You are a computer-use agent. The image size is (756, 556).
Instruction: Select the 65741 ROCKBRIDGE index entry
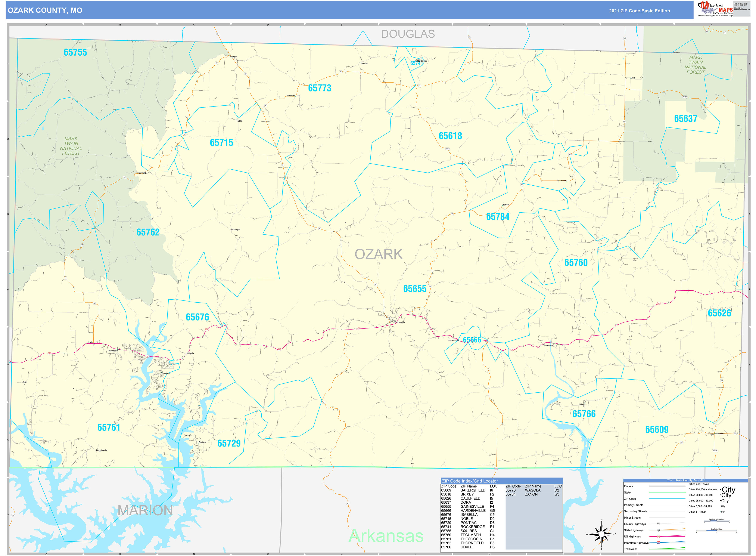[467, 527]
